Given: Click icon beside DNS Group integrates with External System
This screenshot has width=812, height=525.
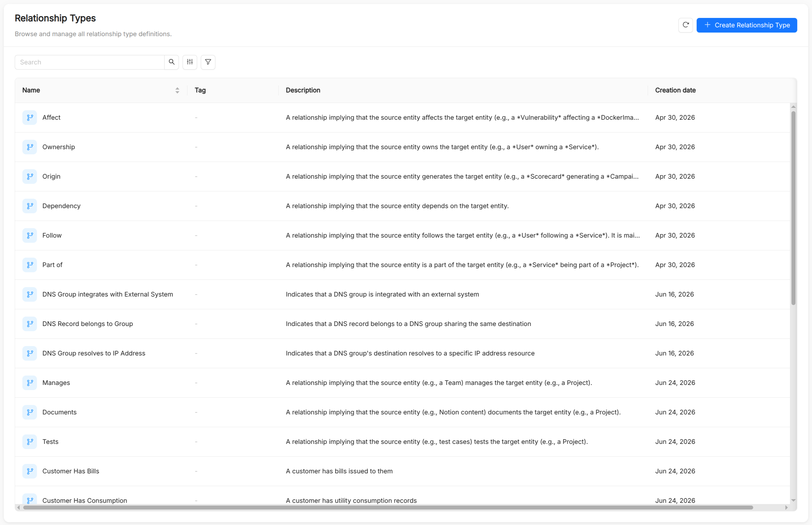Looking at the screenshot, I should (x=30, y=294).
